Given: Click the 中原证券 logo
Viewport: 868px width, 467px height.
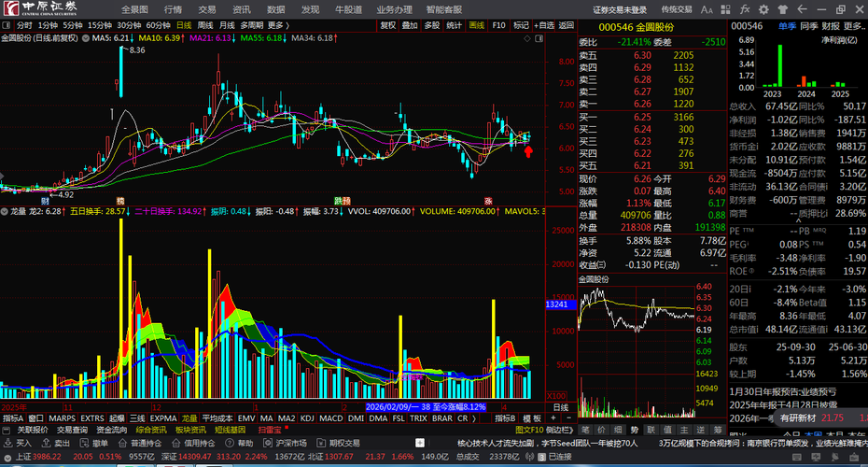Looking at the screenshot, I should click(x=41, y=8).
